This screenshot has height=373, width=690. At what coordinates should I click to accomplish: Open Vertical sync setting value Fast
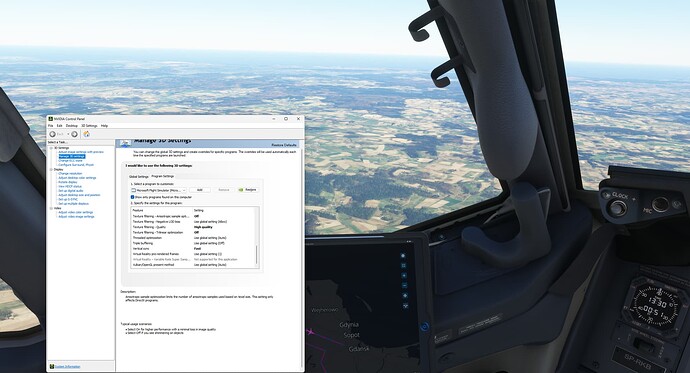[198, 249]
